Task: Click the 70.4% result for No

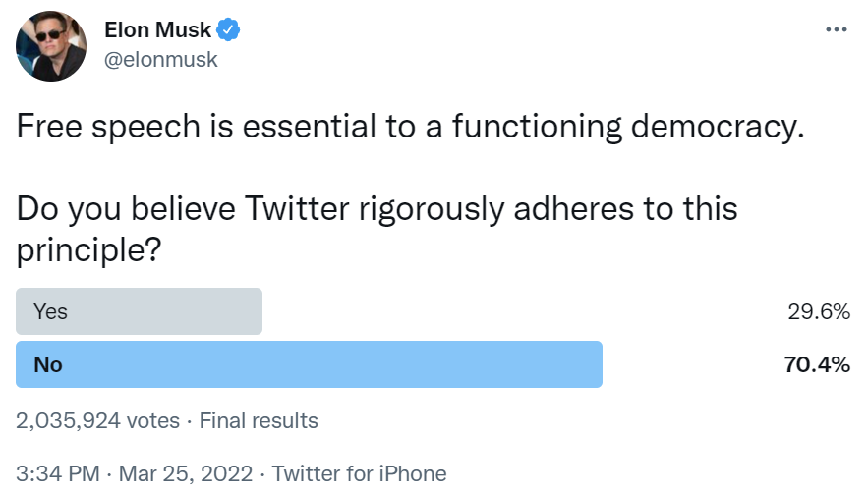Action: point(817,364)
